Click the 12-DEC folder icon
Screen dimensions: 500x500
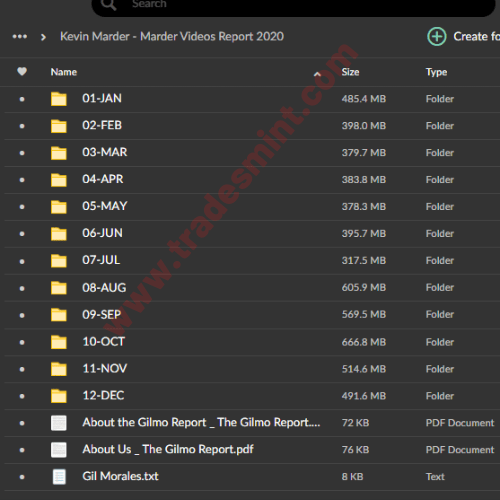click(x=59, y=396)
